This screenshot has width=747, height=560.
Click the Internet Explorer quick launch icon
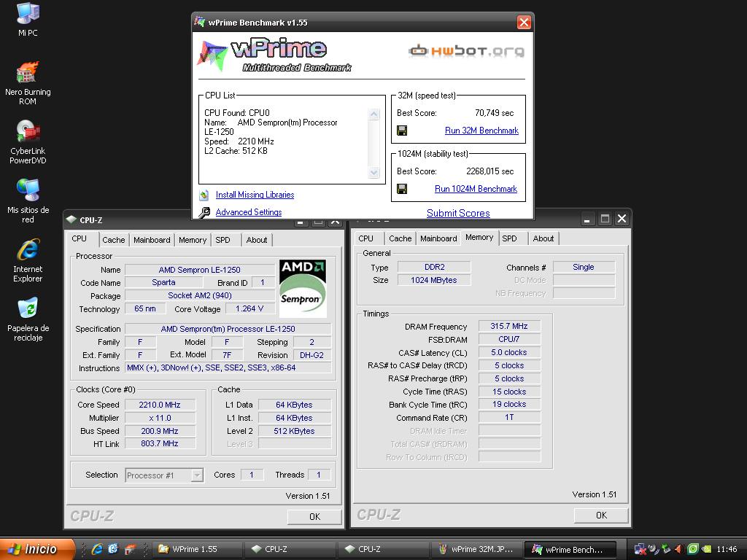(97, 549)
